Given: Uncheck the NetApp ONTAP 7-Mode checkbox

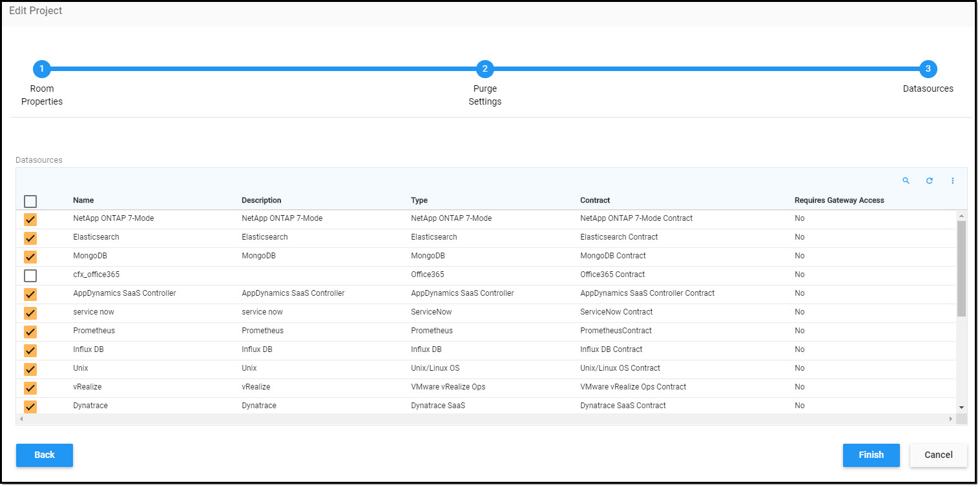Looking at the screenshot, I should [30, 220].
